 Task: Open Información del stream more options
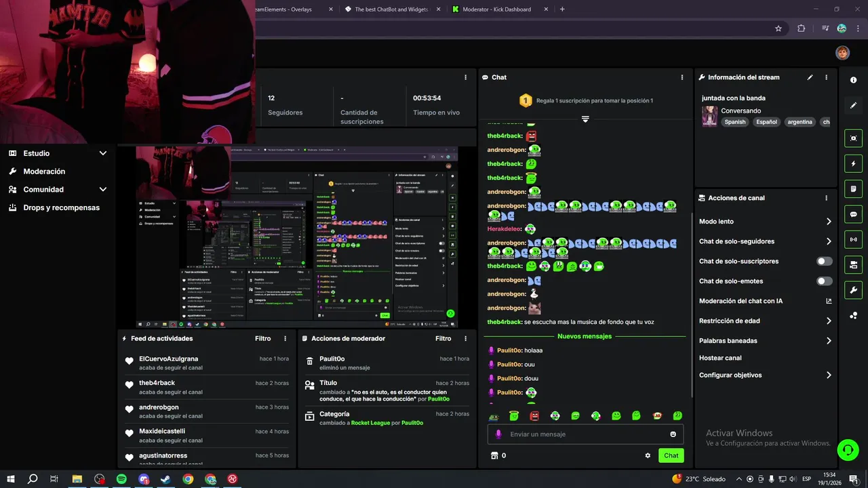(826, 77)
